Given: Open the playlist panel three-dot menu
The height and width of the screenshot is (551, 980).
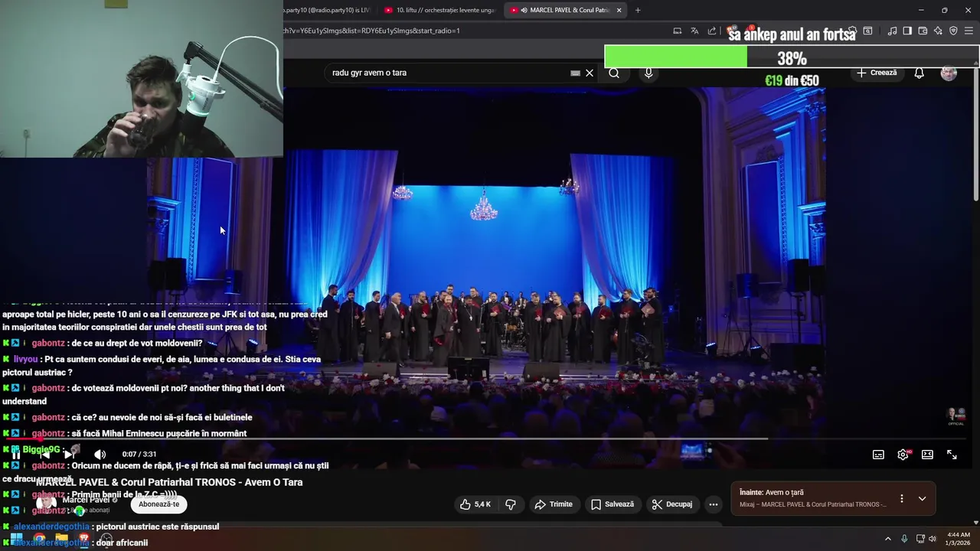Looking at the screenshot, I should coord(901,498).
